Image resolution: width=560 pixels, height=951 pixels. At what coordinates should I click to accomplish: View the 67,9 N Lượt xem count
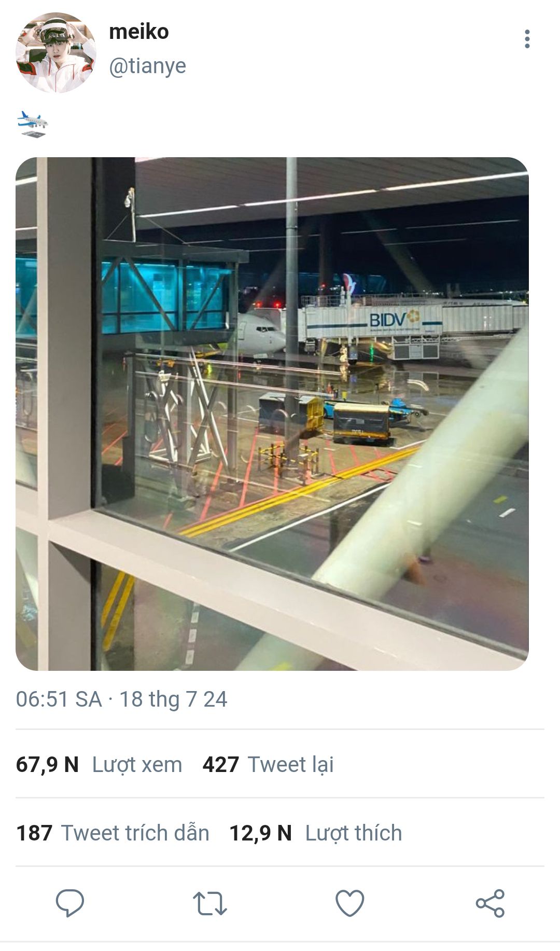tap(99, 765)
